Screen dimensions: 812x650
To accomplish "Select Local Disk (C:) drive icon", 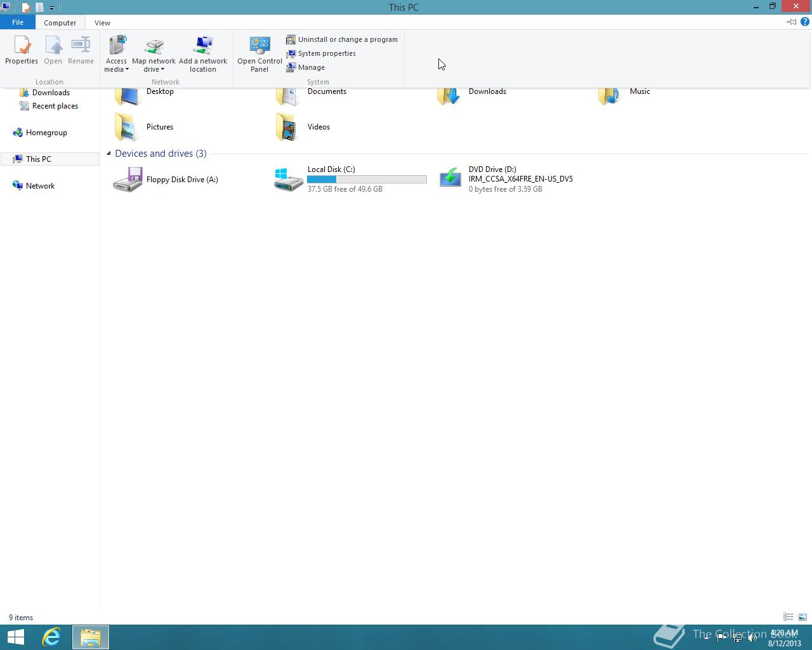I will (x=289, y=180).
